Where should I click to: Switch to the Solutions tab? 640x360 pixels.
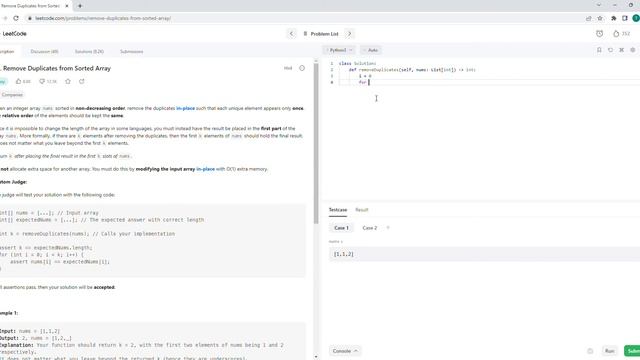[89, 52]
